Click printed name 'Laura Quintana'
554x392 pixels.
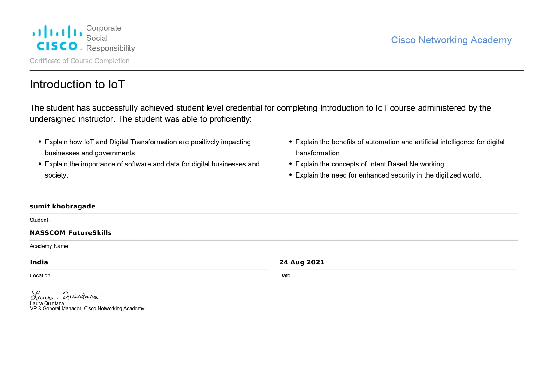tap(47, 303)
